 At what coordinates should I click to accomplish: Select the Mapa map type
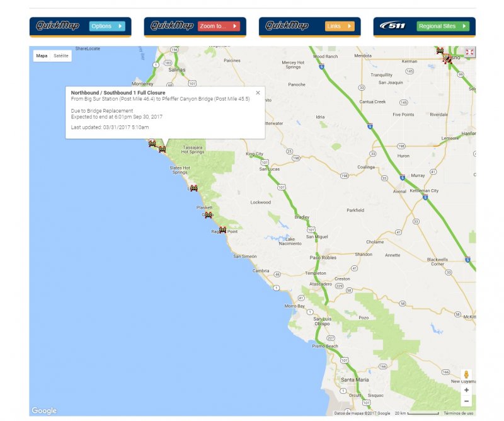click(42, 55)
